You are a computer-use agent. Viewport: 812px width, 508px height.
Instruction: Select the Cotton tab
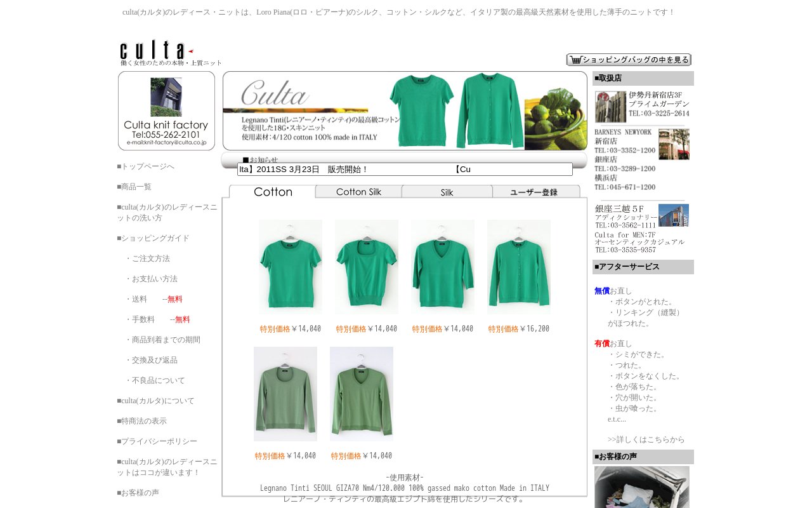click(273, 191)
